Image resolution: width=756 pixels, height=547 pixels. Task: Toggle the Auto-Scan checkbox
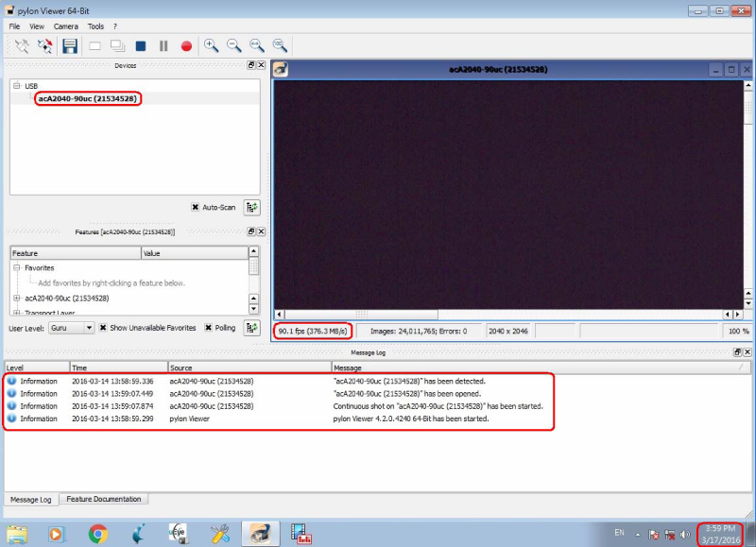[196, 207]
